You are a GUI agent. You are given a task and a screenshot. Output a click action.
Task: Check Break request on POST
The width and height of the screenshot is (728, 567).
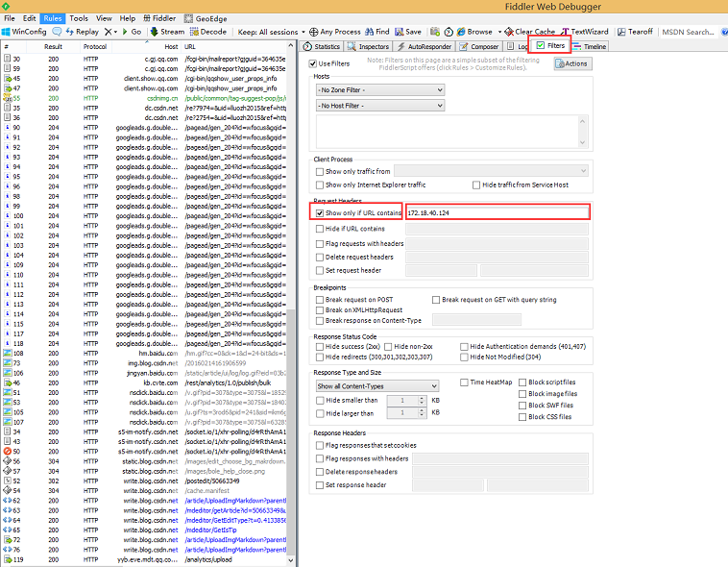[x=320, y=300]
